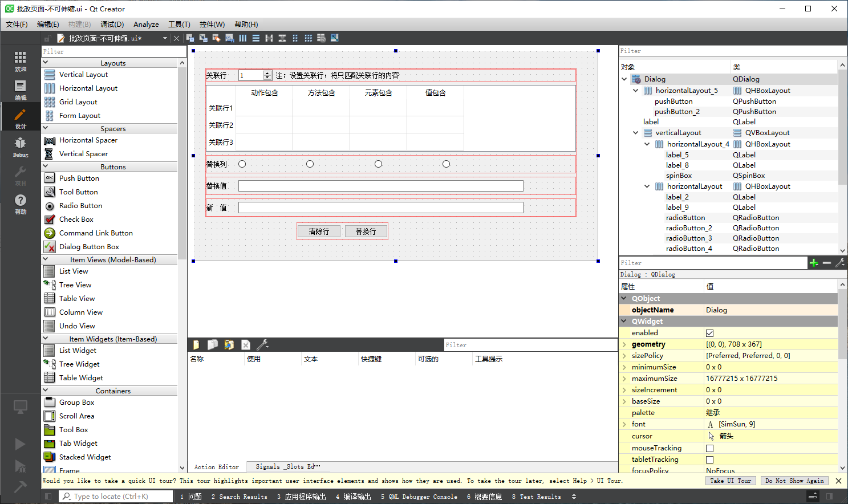Click the 替换行 button on the form
The width and height of the screenshot is (848, 504).
coord(366,231)
